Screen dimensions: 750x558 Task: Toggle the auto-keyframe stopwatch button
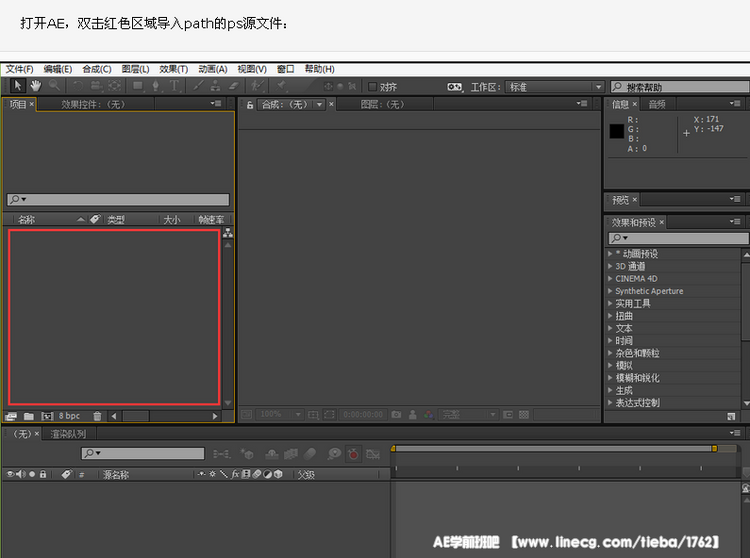click(353, 454)
